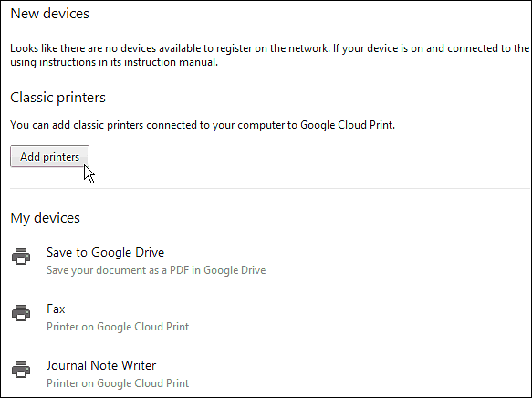This screenshot has height=398, width=532.
Task: Select the Journal Note Writer printer icon
Action: point(21,370)
